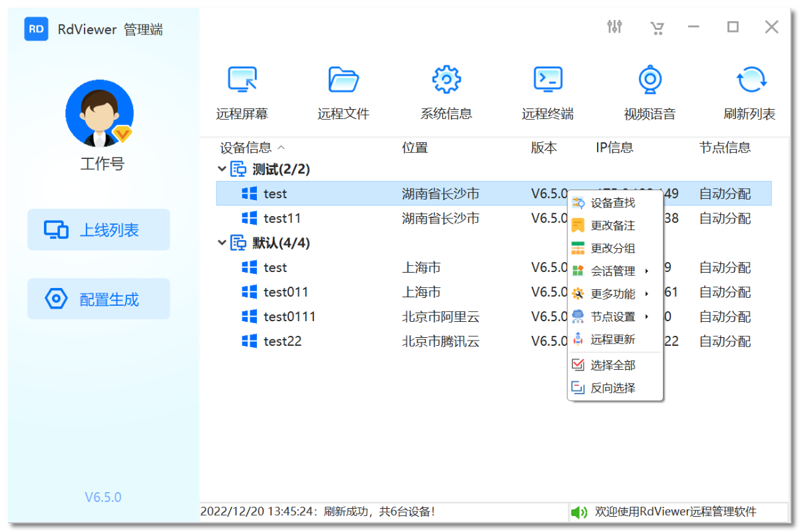Open the 上线列表 sidebar panel
Viewport: 800px width, 532px height.
pos(99,229)
